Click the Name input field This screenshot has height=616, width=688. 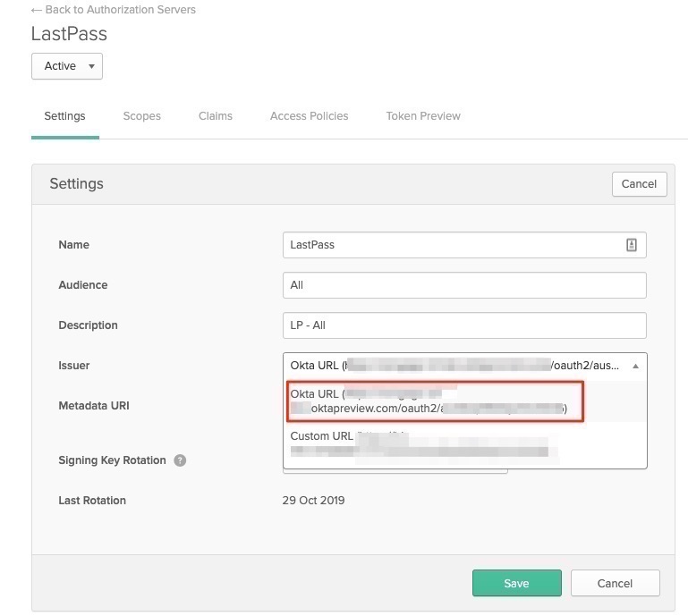coord(464,245)
